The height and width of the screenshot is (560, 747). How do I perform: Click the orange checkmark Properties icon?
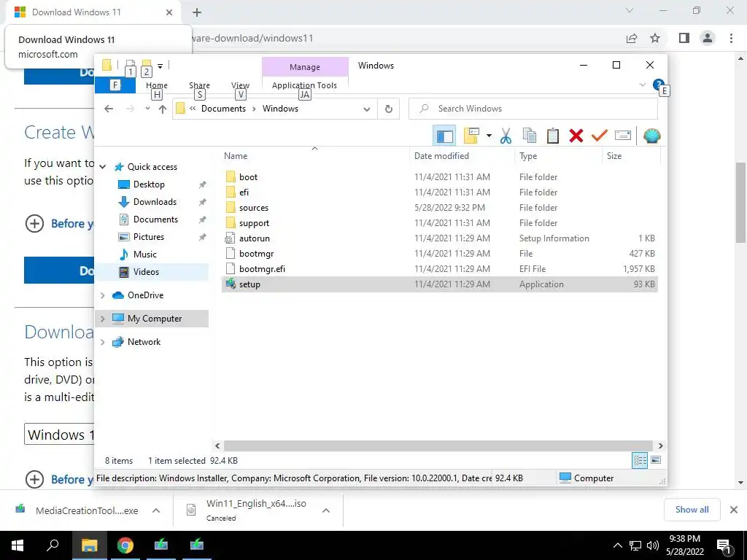pyautogui.click(x=600, y=136)
